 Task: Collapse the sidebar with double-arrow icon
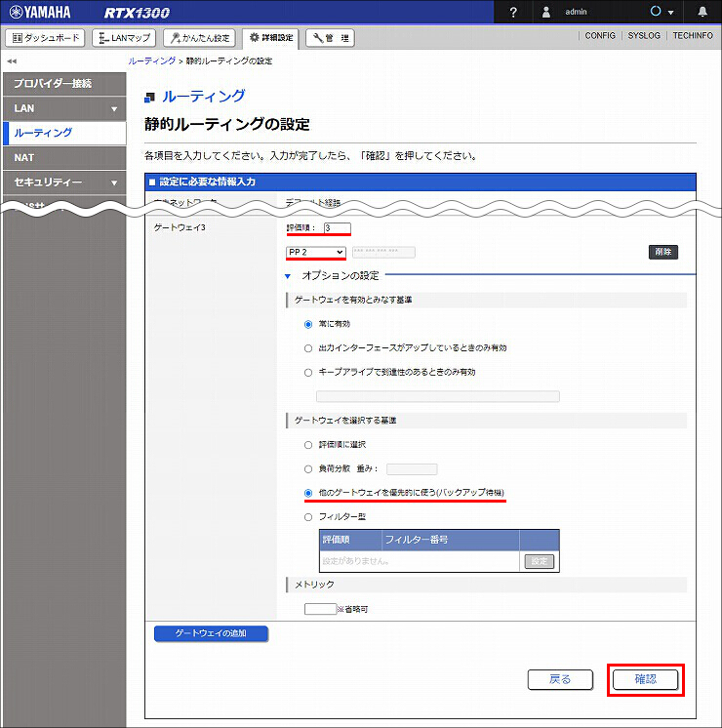pyautogui.click(x=12, y=61)
